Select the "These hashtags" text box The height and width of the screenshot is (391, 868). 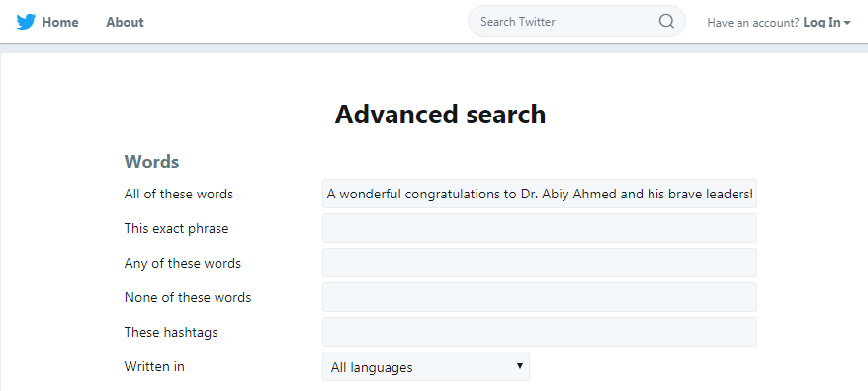pos(539,332)
